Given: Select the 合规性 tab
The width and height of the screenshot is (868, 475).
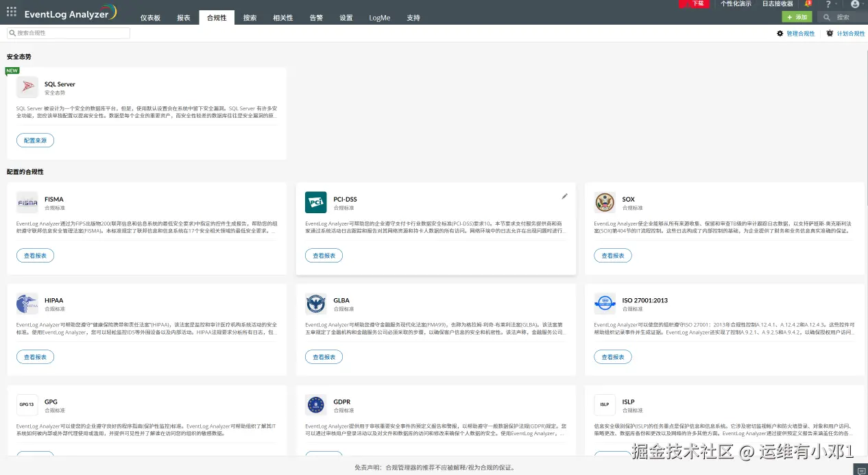Looking at the screenshot, I should pos(217,18).
